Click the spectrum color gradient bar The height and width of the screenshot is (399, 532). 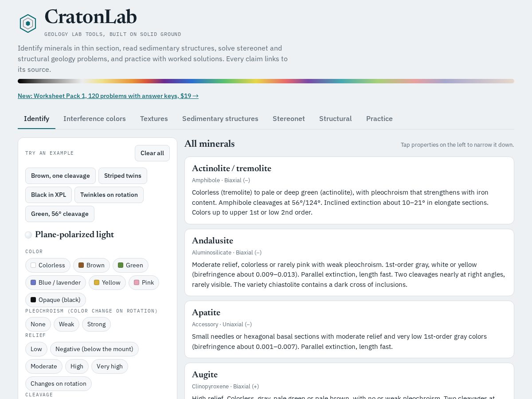pyautogui.click(x=266, y=81)
